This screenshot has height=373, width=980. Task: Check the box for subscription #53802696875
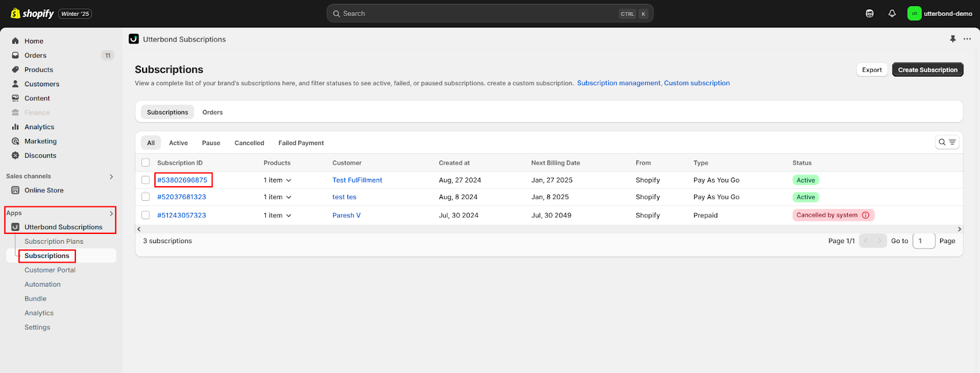pyautogui.click(x=145, y=180)
